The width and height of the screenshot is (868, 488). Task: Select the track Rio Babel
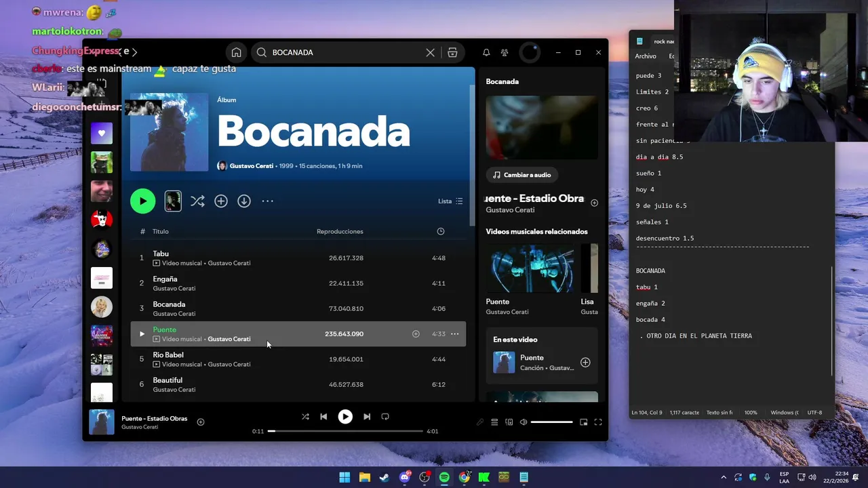pyautogui.click(x=168, y=354)
